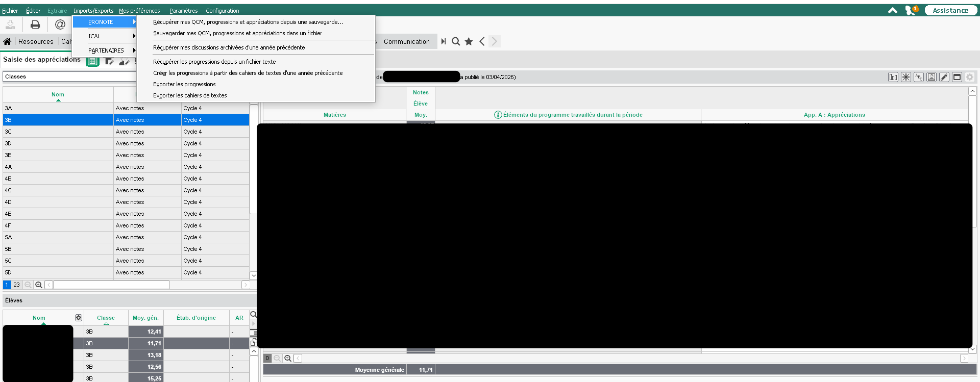Select 'Exporter les cahiers de textes'
The height and width of the screenshot is (382, 980).
(190, 95)
